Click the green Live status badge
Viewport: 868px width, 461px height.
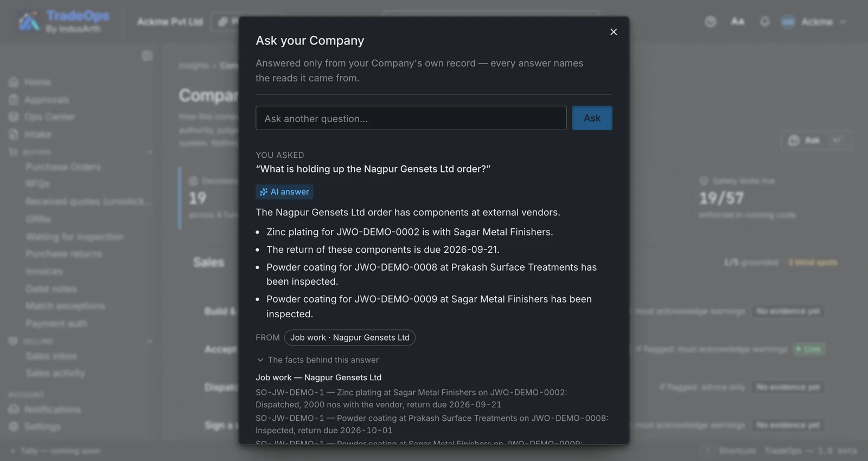point(808,349)
